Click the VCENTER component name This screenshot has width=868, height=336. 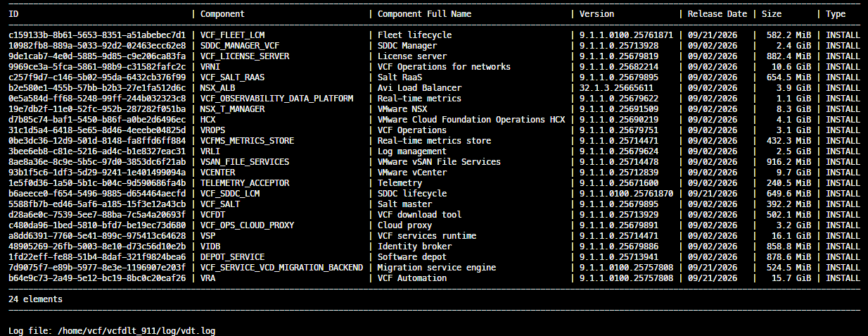218,173
